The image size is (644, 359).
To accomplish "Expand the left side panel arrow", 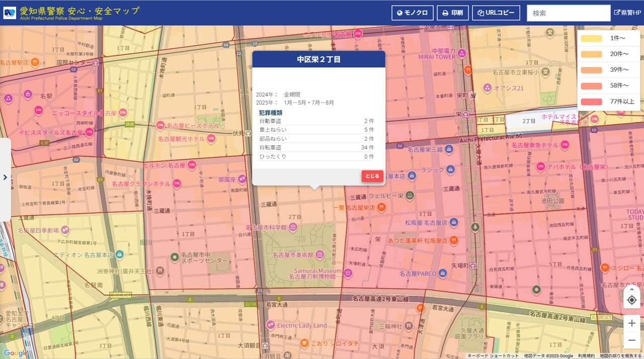I will click(5, 177).
